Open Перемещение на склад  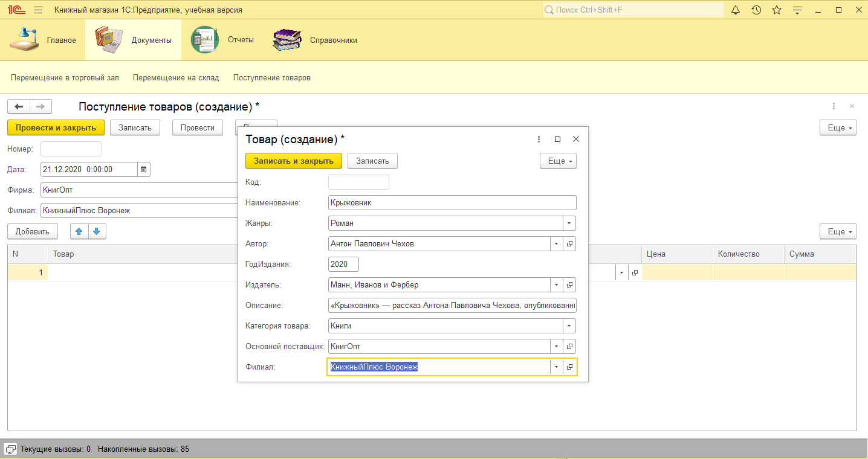tap(176, 77)
